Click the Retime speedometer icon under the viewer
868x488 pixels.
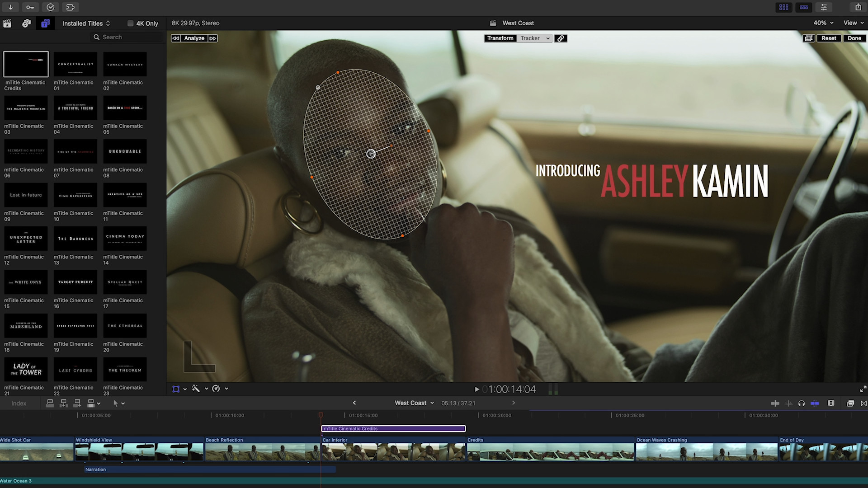pyautogui.click(x=216, y=389)
